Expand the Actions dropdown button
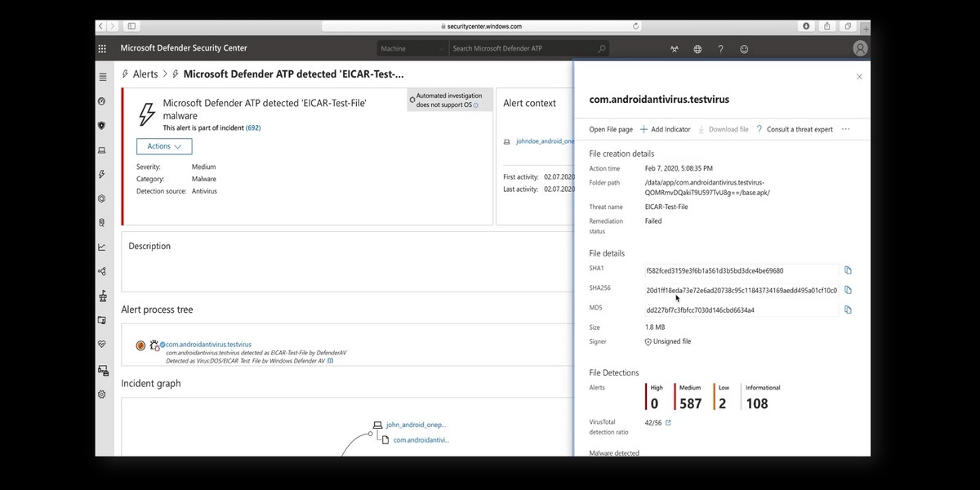This screenshot has height=490, width=980. coord(164,146)
